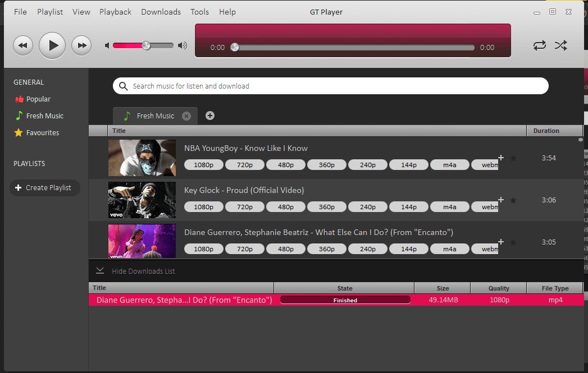Screen dimensions: 588x373
Task: Open the File menu
Action: point(20,12)
